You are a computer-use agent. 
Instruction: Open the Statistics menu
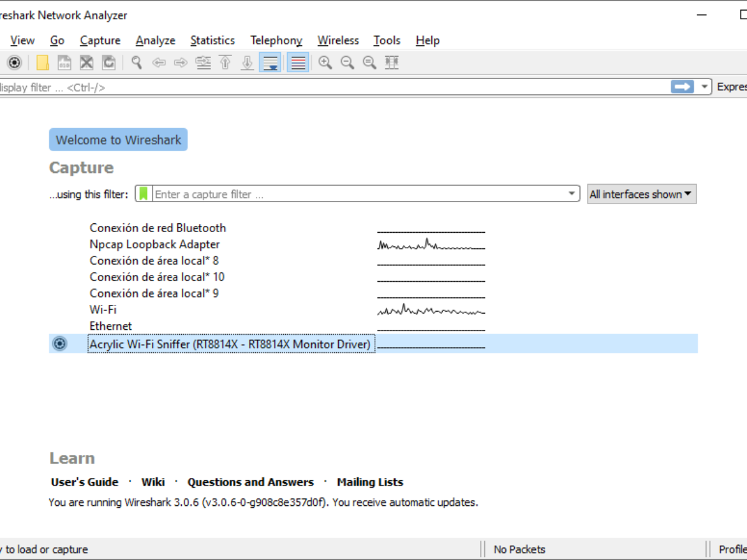click(x=212, y=40)
